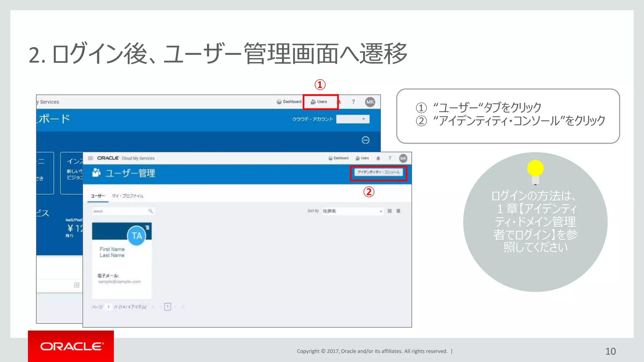The image size is (644, 362).
Task: Expand the plus icon at dashboard bottom
Action: pyautogui.click(x=76, y=285)
